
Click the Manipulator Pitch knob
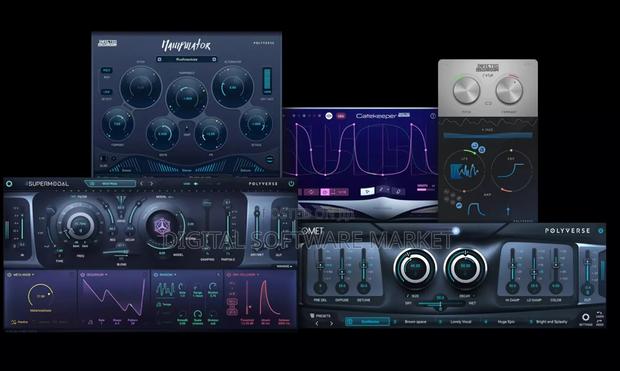point(141,87)
